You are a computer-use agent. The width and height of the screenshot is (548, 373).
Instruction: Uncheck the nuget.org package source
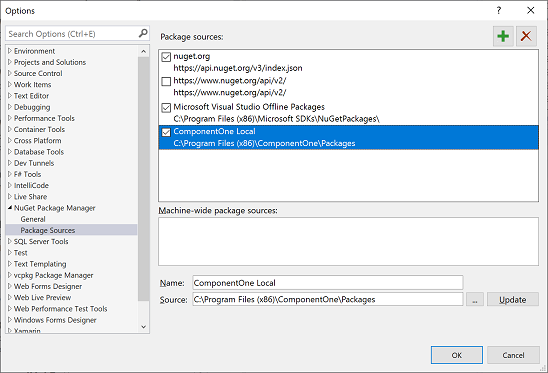(166, 57)
